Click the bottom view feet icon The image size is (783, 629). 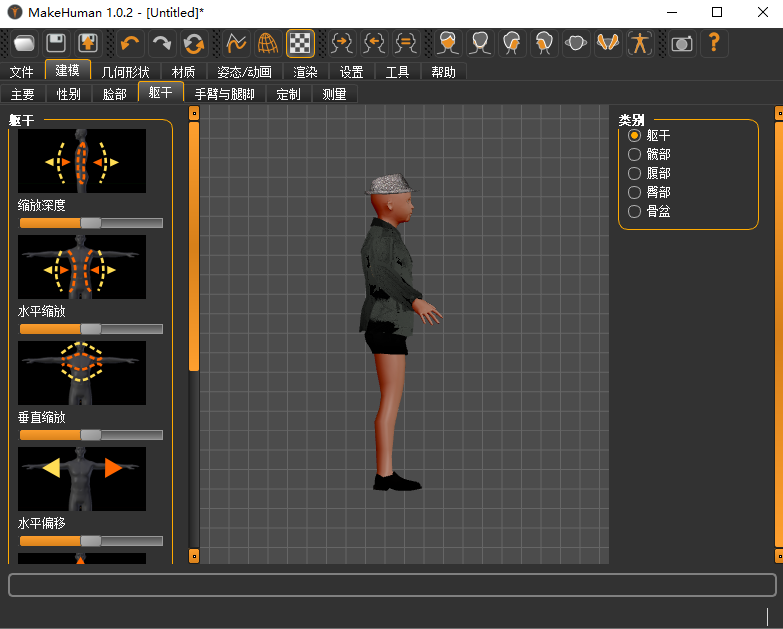click(x=608, y=43)
